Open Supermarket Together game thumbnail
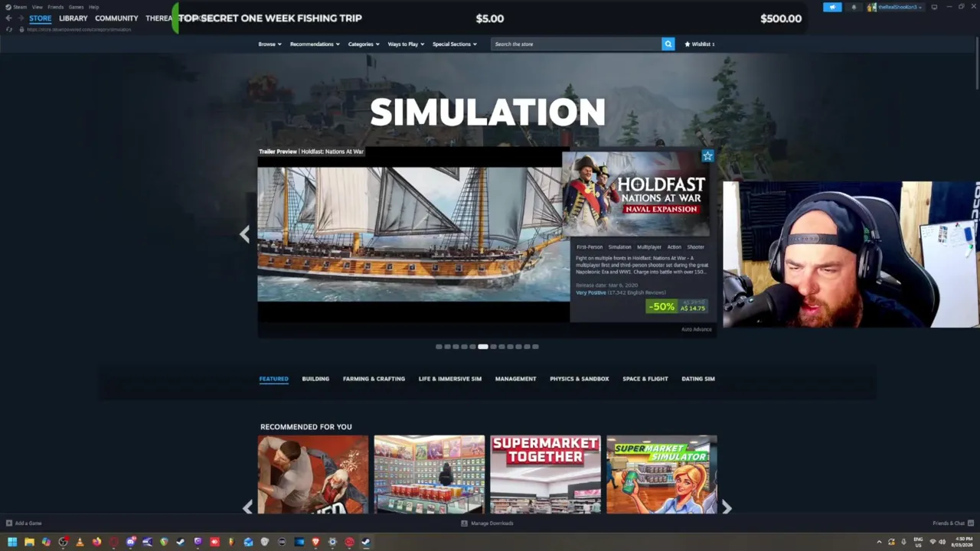The width and height of the screenshot is (980, 551). pyautogui.click(x=545, y=474)
